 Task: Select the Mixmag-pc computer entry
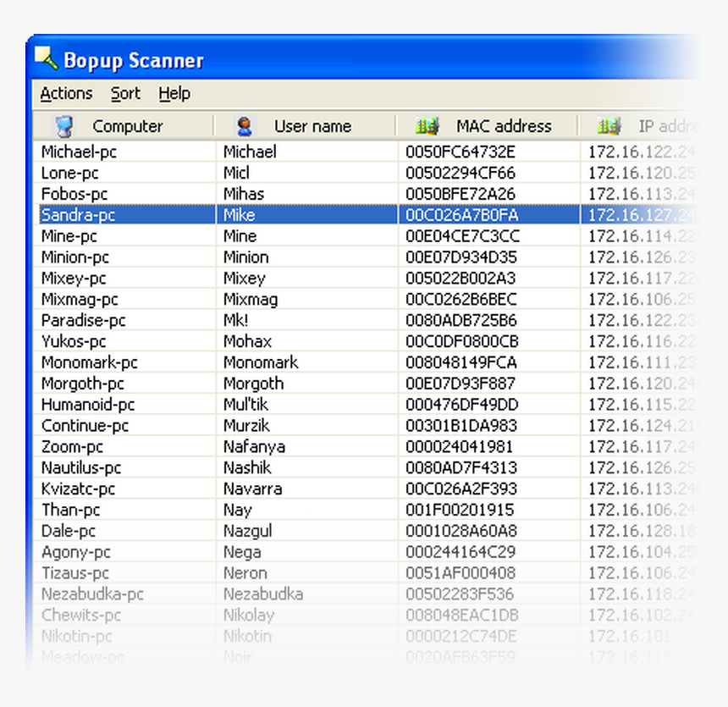click(x=80, y=300)
